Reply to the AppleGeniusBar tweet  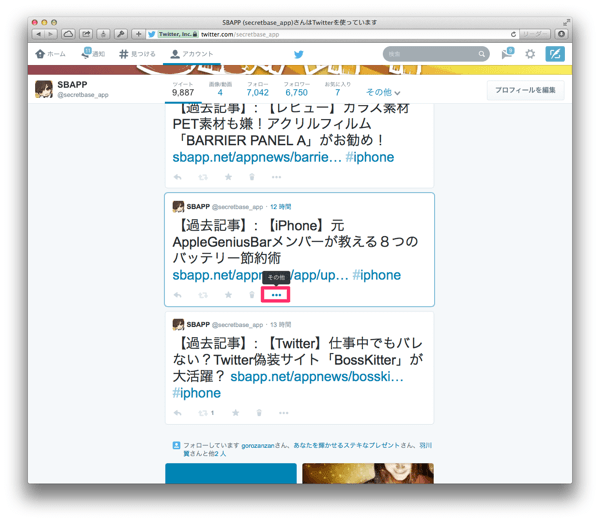click(178, 295)
